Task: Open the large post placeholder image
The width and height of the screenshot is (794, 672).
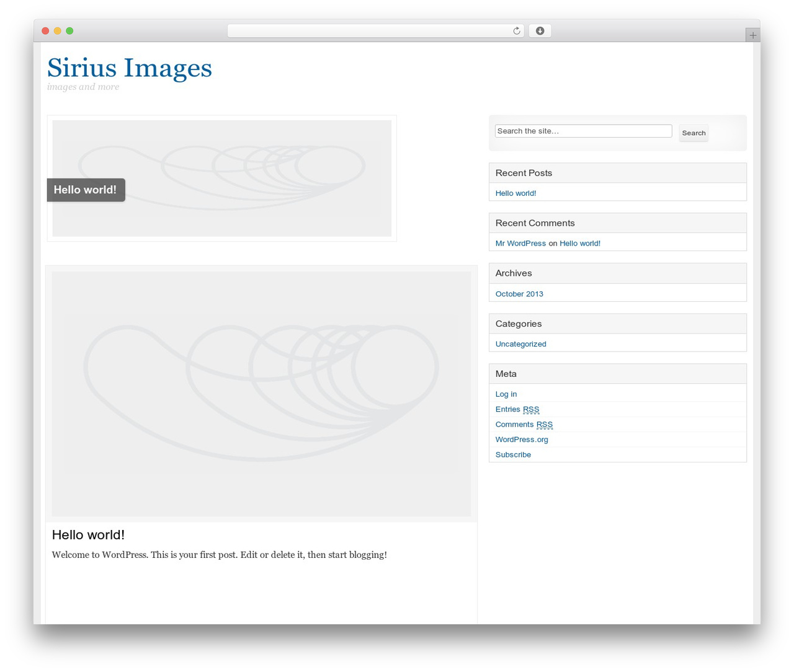Action: coord(261,394)
